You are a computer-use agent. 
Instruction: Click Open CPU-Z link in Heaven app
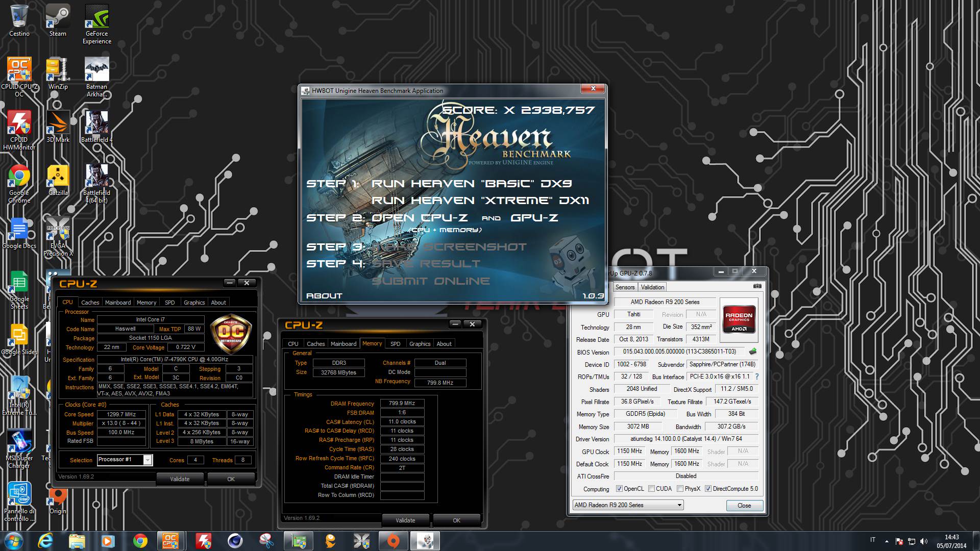pos(420,218)
